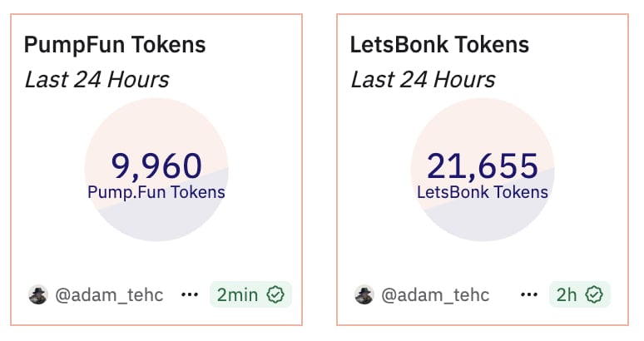Open three-dot menu on PumpFun Tokens card

(x=190, y=295)
